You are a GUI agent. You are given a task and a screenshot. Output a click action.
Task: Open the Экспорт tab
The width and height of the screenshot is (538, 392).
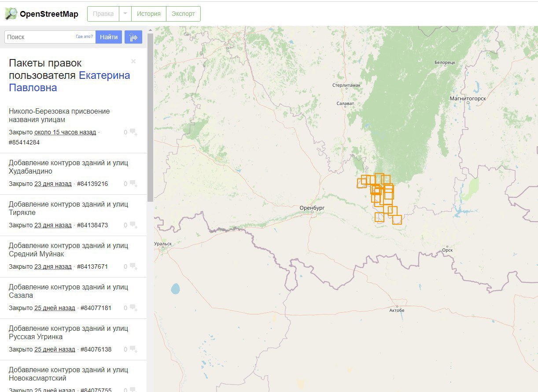point(183,14)
